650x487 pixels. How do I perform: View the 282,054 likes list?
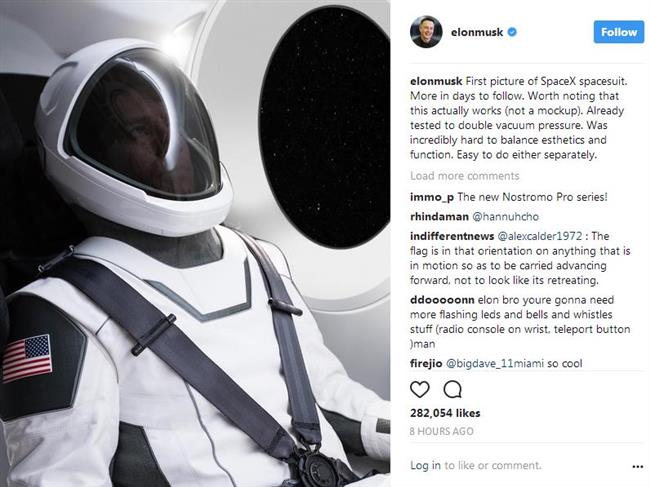tap(445, 413)
